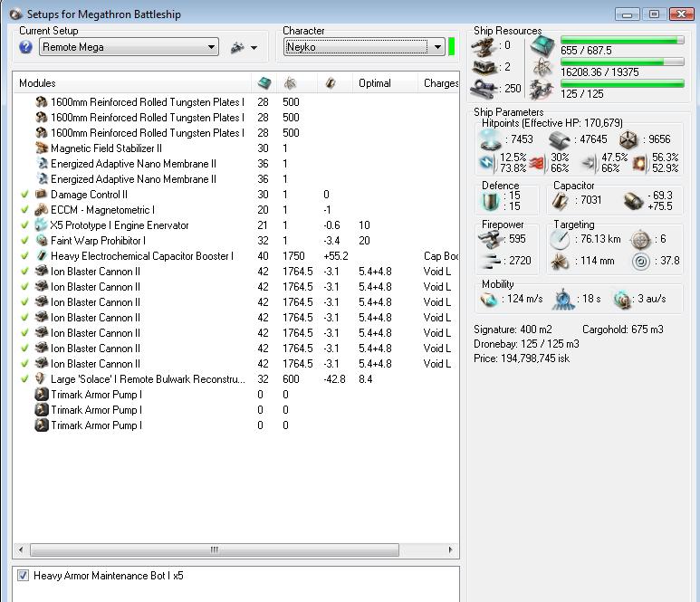Sort by the powergrid column header icon

coord(290,83)
